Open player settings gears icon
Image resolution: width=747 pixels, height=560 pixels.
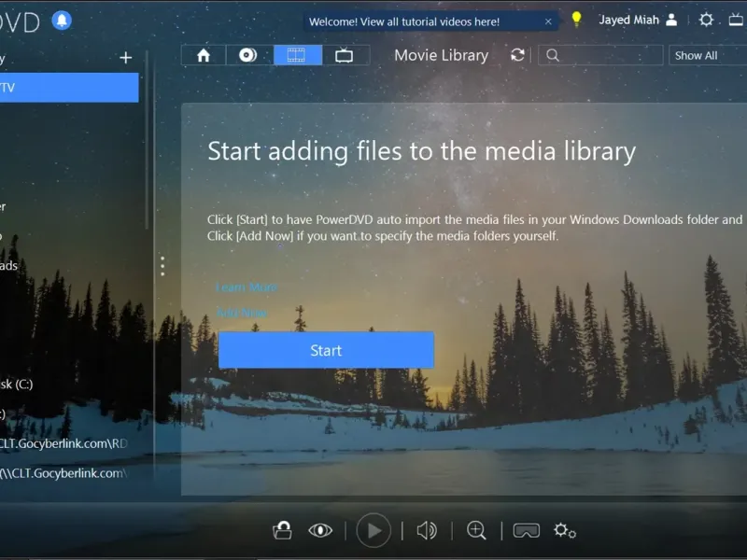pos(565,530)
